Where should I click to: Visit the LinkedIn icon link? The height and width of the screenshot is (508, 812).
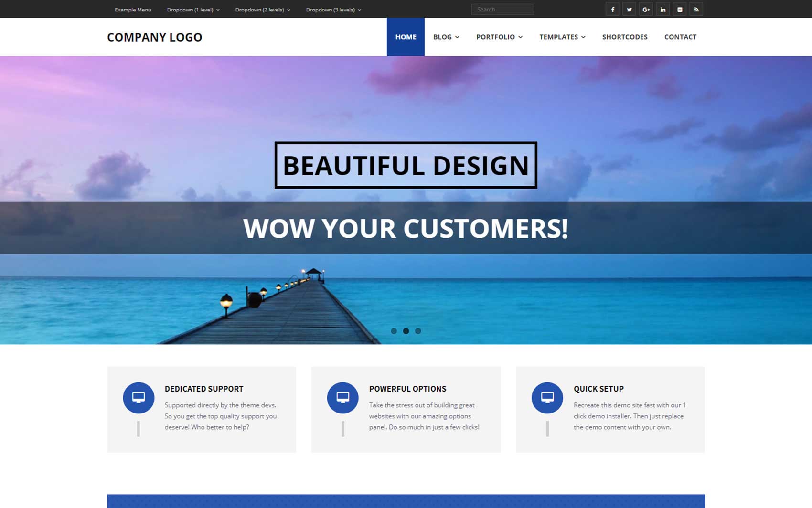pos(662,10)
